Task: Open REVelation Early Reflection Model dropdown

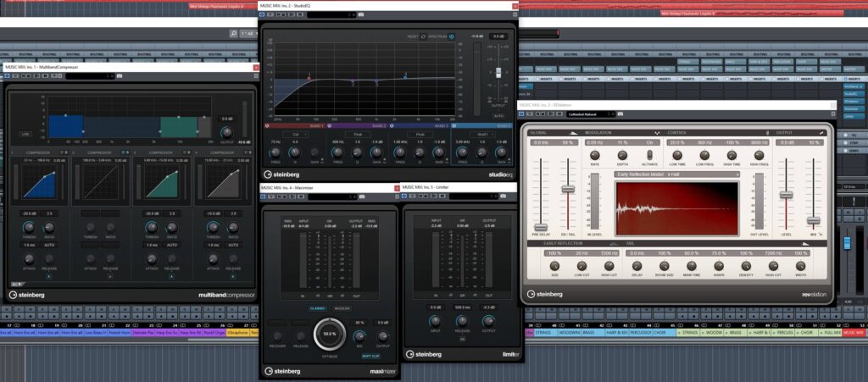Action: pyautogui.click(x=677, y=174)
